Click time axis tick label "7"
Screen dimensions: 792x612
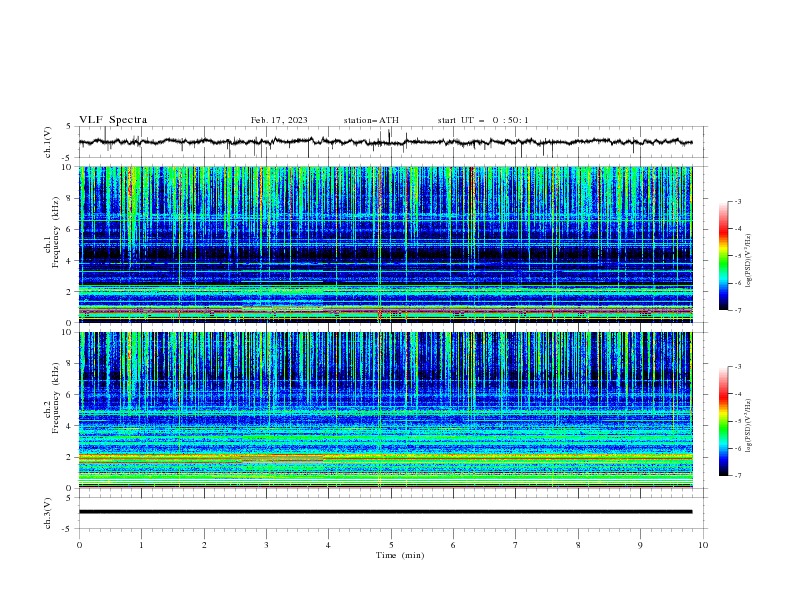(516, 545)
